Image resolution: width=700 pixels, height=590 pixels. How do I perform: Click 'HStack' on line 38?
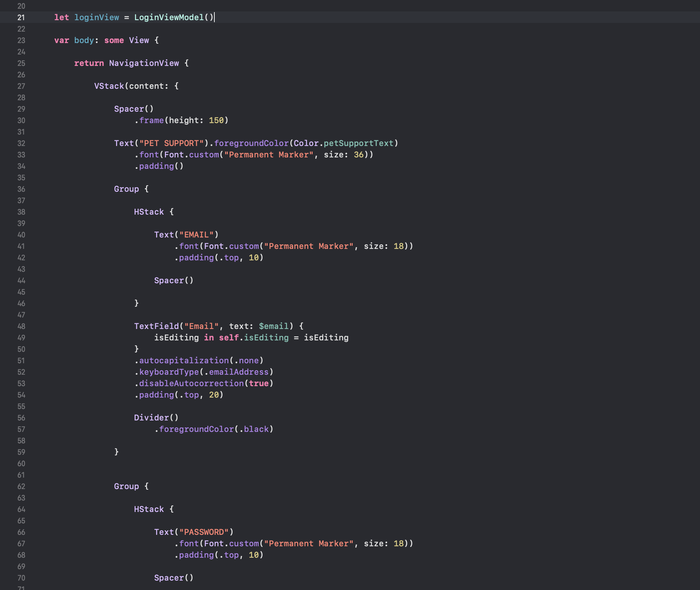point(149,212)
